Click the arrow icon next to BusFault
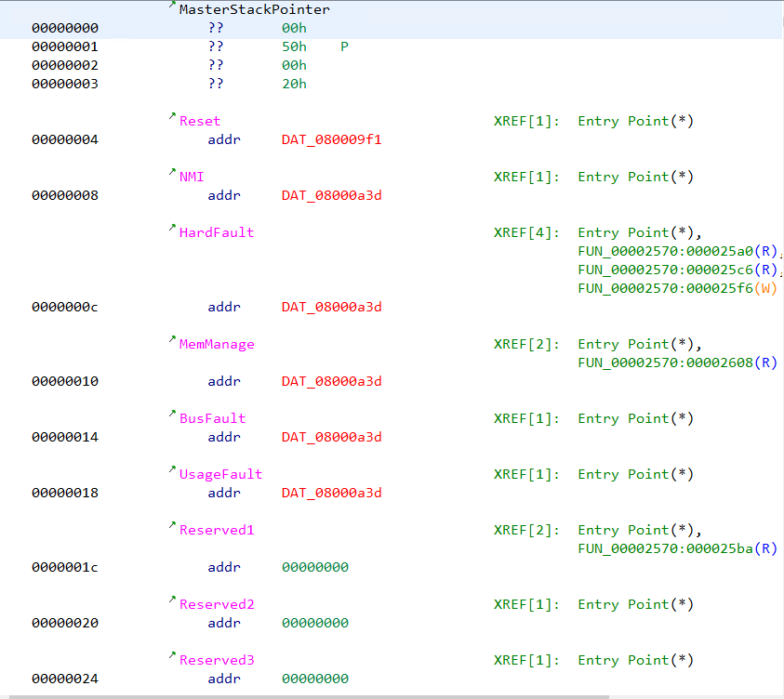The image size is (784, 699). point(171,415)
